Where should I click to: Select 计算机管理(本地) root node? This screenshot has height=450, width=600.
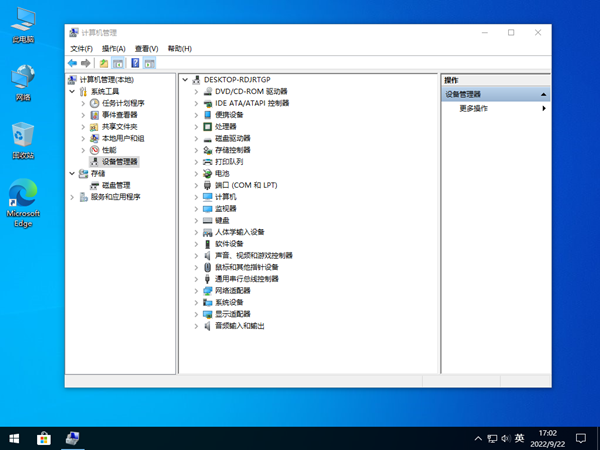coord(106,80)
